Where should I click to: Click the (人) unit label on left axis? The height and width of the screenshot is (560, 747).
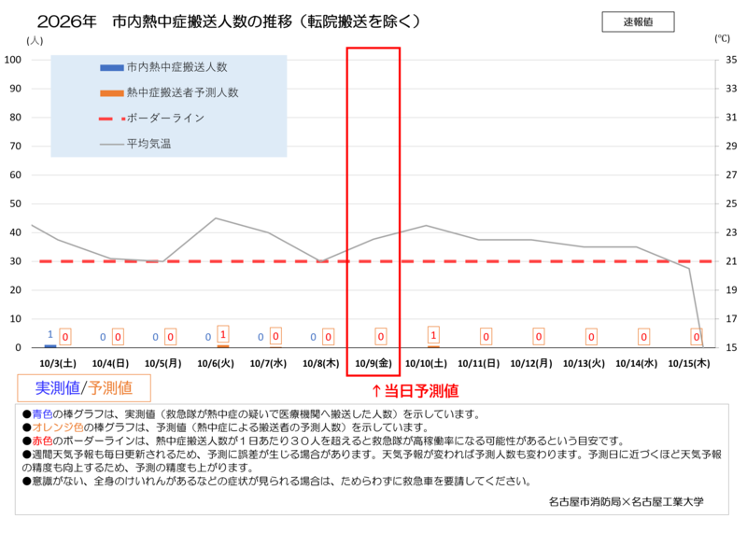[35, 41]
